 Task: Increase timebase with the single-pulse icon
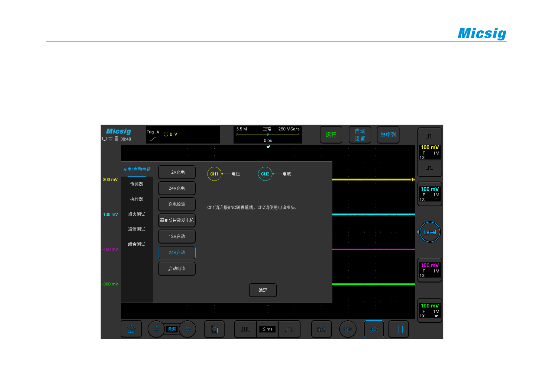(x=289, y=329)
